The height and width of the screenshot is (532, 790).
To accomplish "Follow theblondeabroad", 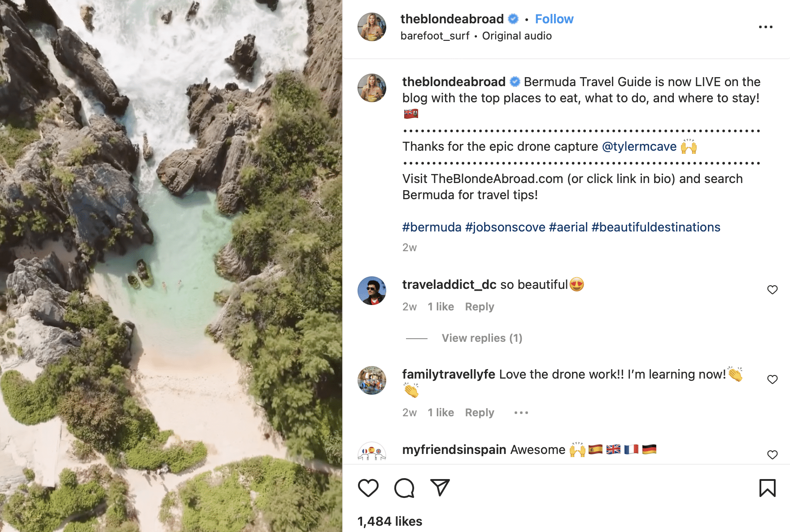I will [x=554, y=19].
